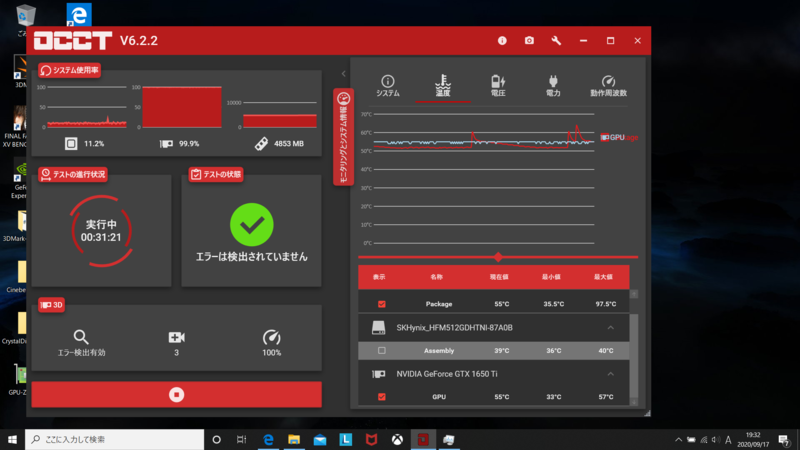Click the 現在値 column header

coord(499,277)
